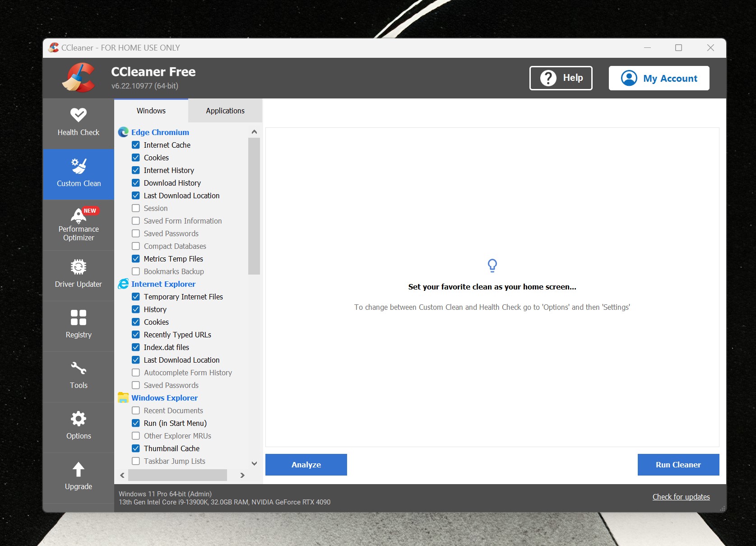Open Tools wrench icon

(79, 368)
